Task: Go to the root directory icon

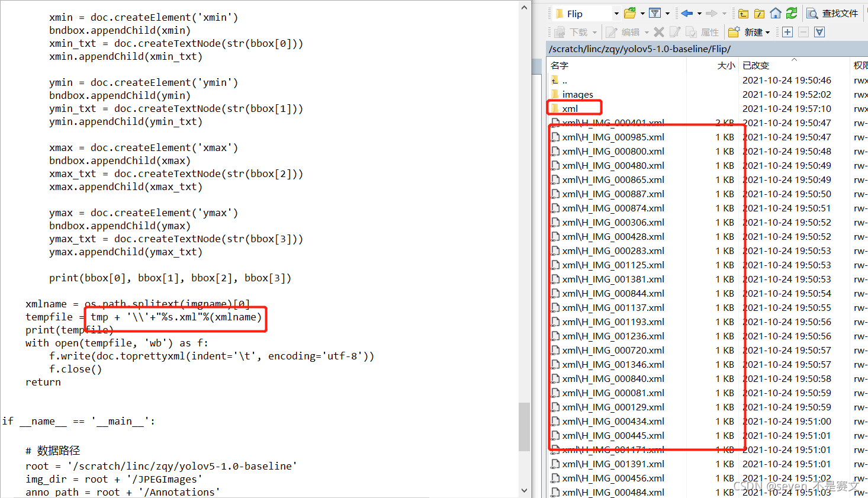Action: tap(759, 13)
